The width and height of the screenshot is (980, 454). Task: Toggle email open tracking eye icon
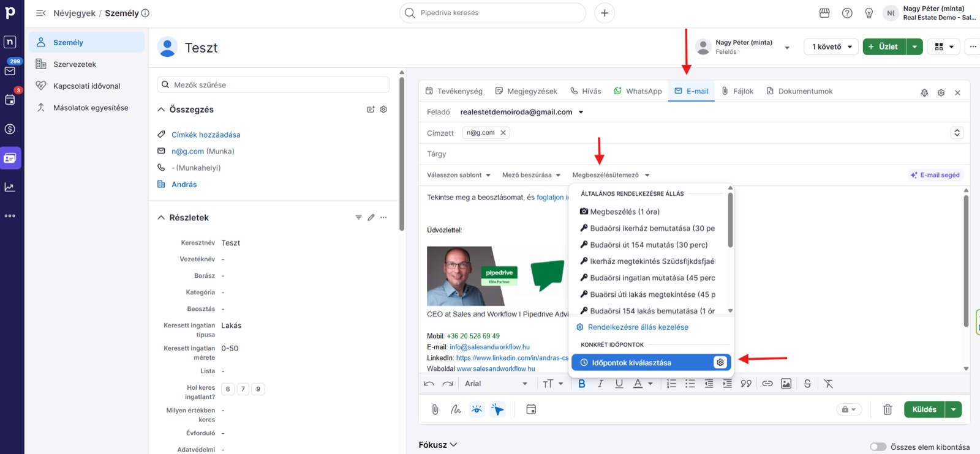[477, 409]
